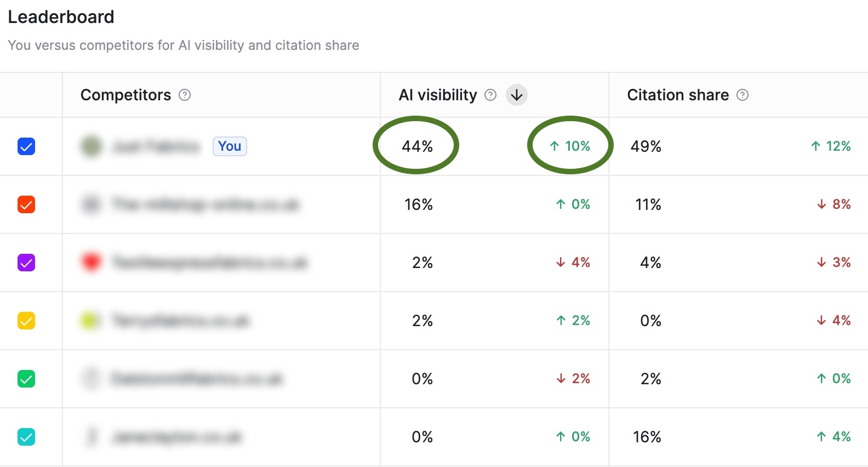Click the red heart favicon in the third row
Screen dimensions: 868x467
coord(91,263)
